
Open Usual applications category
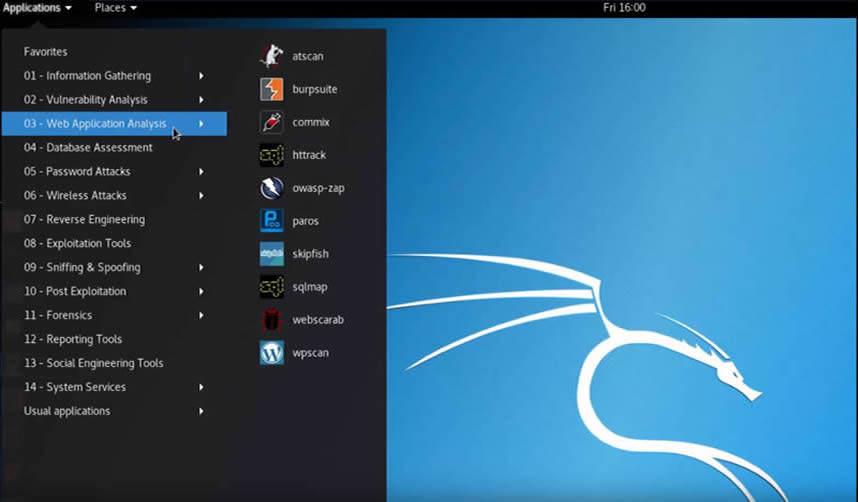click(114, 411)
